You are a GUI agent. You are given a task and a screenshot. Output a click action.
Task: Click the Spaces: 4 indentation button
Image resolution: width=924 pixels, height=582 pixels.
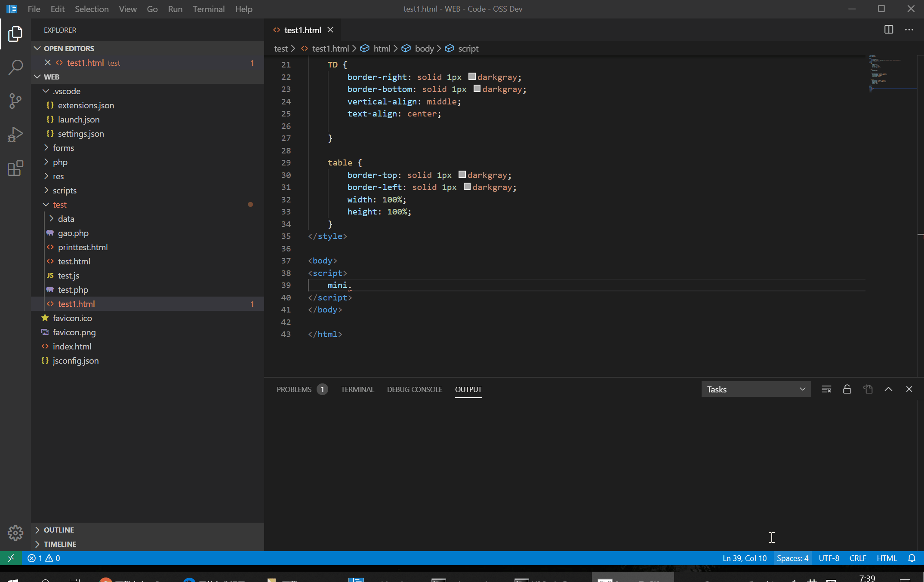(792, 558)
